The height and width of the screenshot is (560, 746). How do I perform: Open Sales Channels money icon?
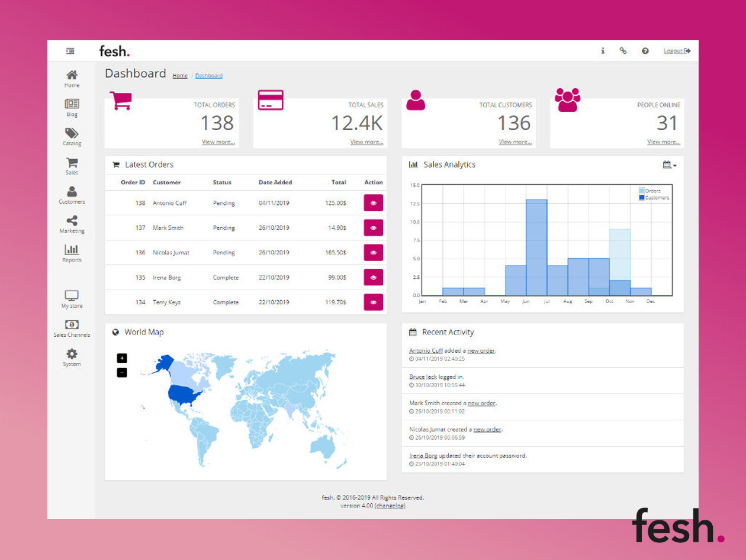[x=72, y=324]
